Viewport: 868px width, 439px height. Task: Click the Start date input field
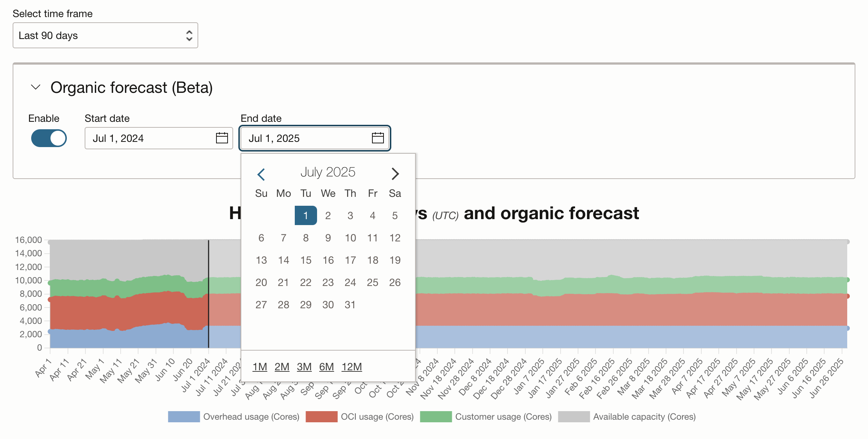click(x=149, y=138)
